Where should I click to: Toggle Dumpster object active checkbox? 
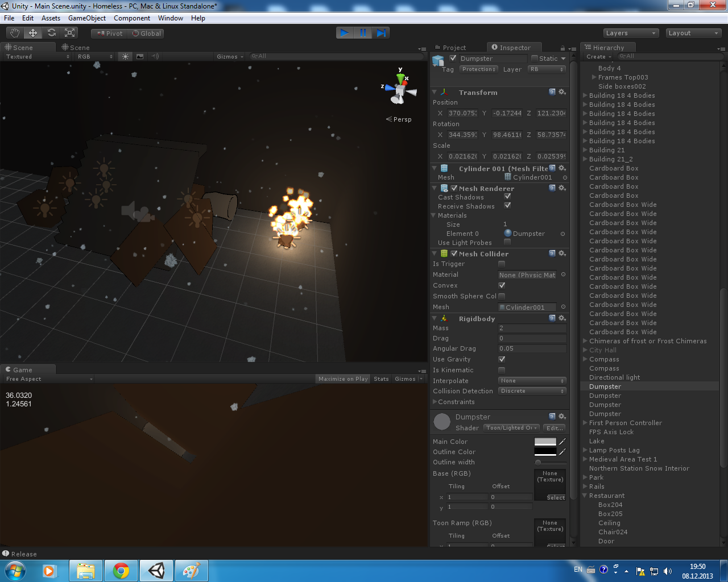point(453,58)
